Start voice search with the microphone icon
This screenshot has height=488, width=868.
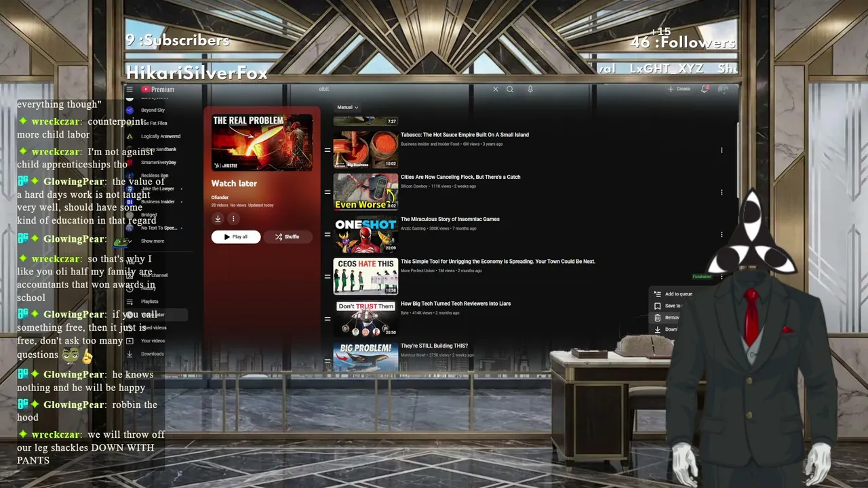click(x=530, y=89)
